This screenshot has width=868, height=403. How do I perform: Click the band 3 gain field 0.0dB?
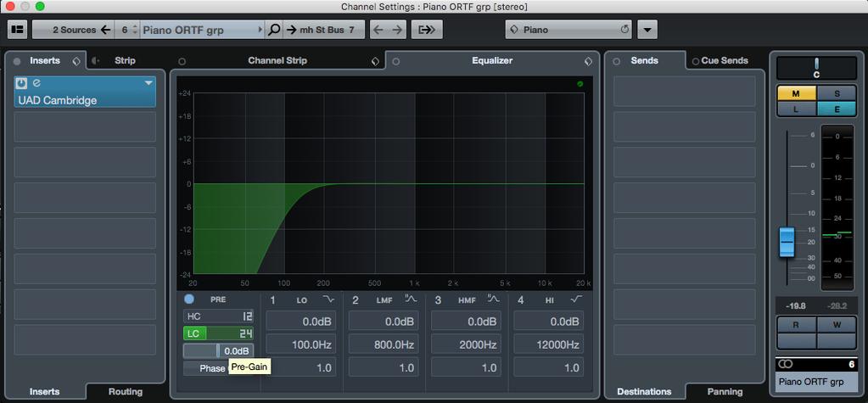coord(466,321)
